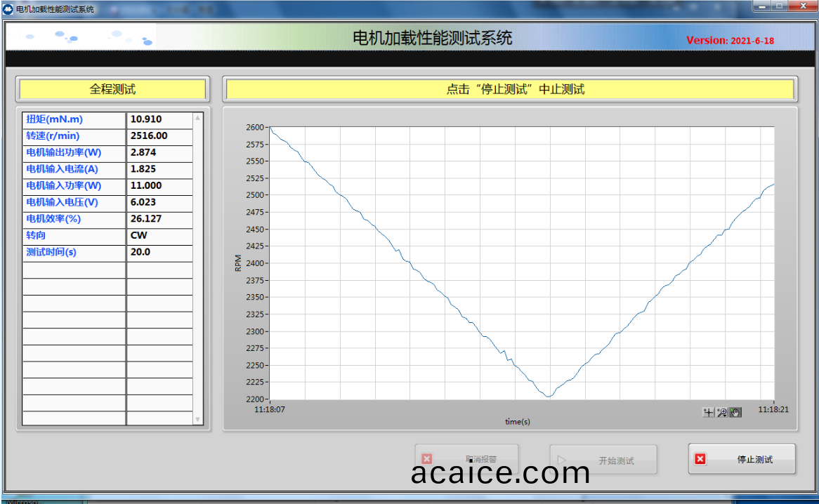Click the 11:18:07 start time axis label
The width and height of the screenshot is (819, 504).
tap(269, 409)
